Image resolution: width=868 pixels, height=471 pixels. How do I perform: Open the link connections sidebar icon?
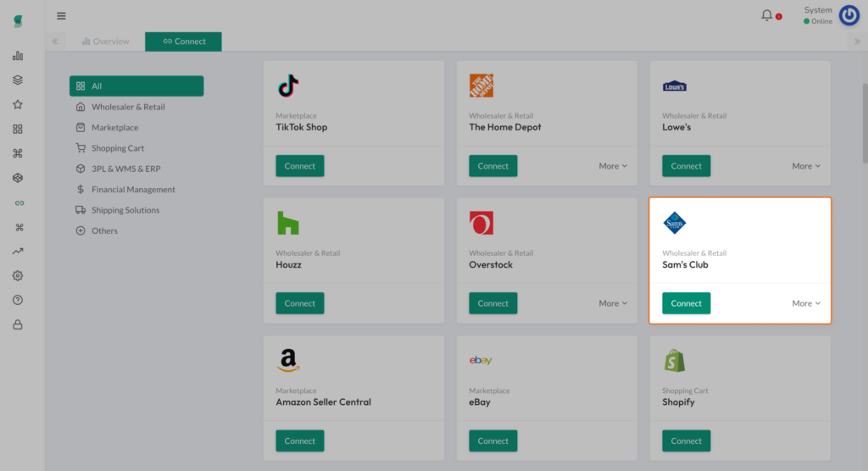(x=19, y=203)
